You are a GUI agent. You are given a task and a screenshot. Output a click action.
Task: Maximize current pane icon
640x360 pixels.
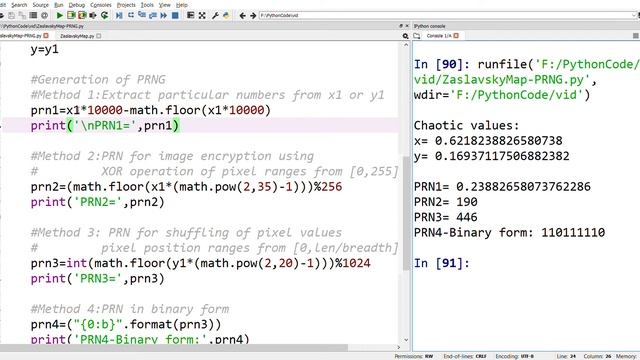[x=190, y=16]
